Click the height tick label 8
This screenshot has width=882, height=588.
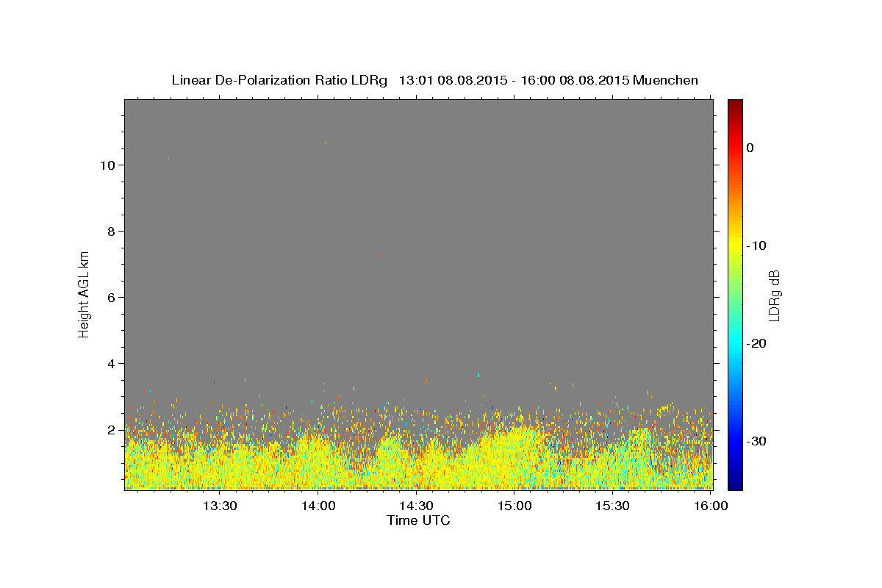tap(112, 231)
